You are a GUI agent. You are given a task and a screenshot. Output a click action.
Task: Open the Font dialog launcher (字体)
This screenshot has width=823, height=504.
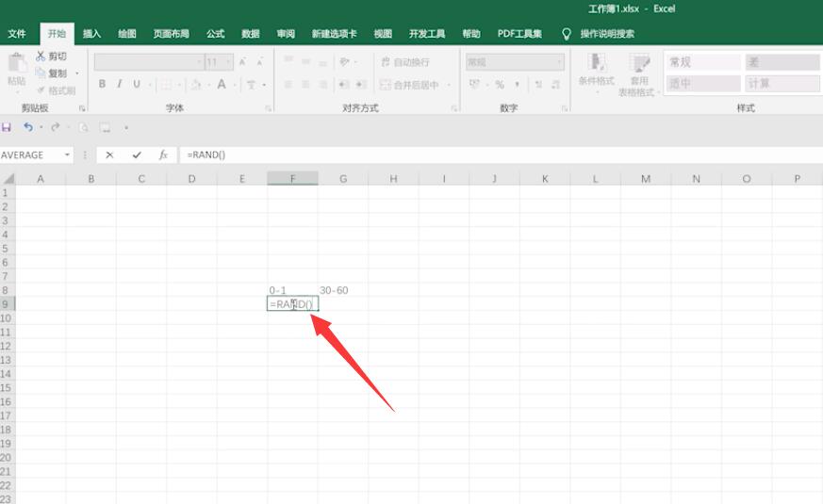[x=269, y=108]
